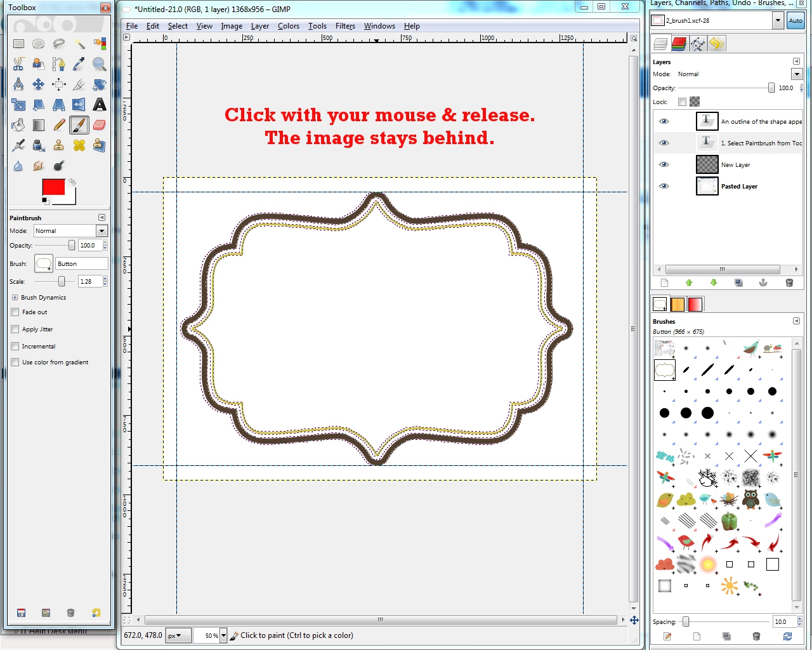Hide the Pasted Layer visibility
Viewport: 812px width, 650px height.
664,185
